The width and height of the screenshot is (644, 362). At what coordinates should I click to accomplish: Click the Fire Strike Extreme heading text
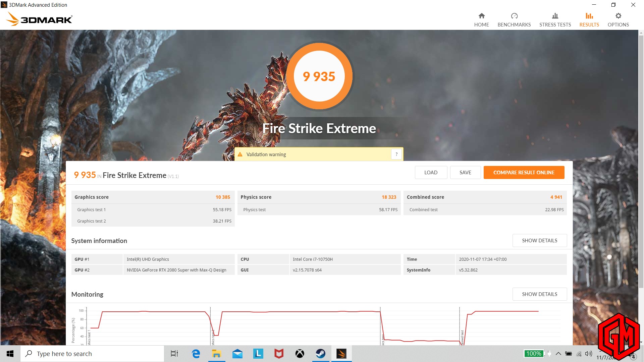(319, 128)
